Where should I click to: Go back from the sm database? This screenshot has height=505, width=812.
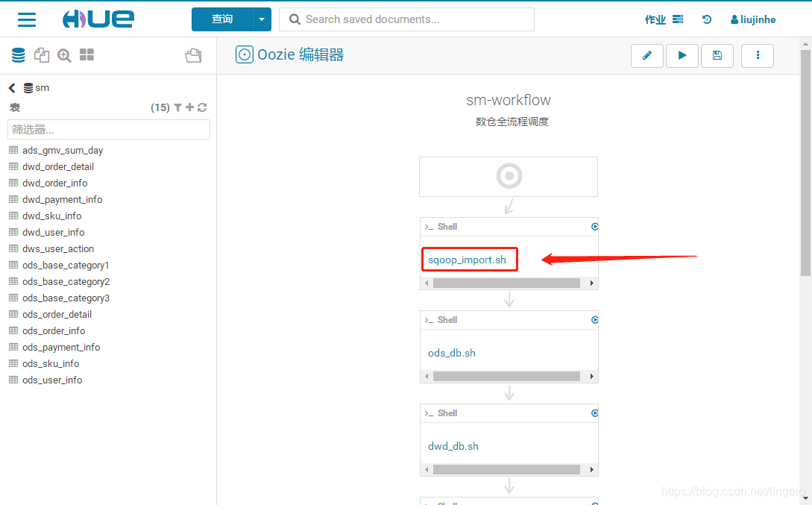pyautogui.click(x=12, y=88)
